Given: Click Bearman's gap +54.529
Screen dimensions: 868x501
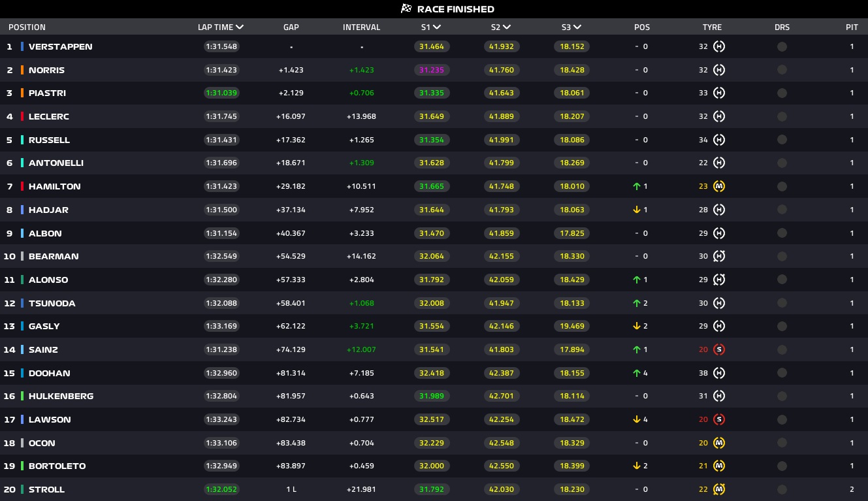Looking at the screenshot, I should click(x=291, y=256).
